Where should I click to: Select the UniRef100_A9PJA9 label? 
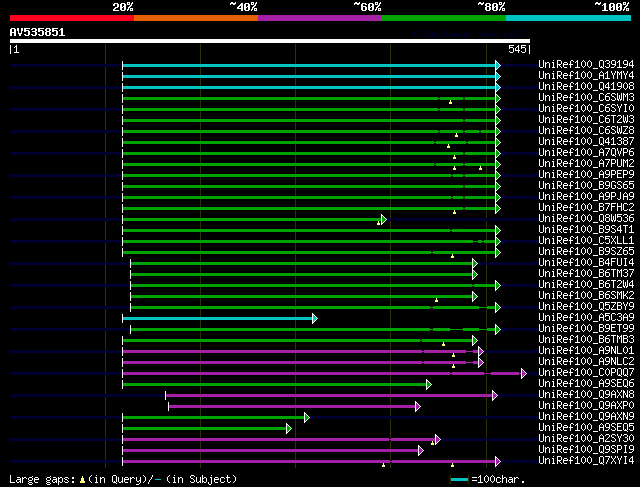pyautogui.click(x=586, y=197)
